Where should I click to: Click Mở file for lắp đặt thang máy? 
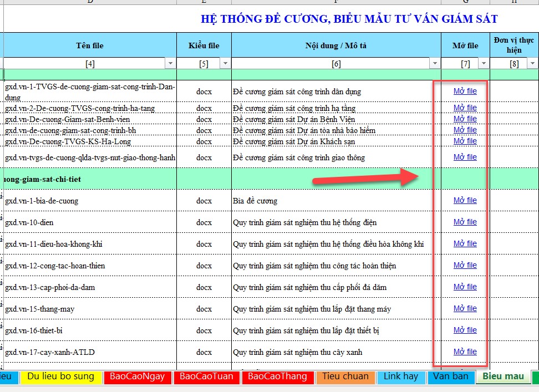pyautogui.click(x=465, y=308)
